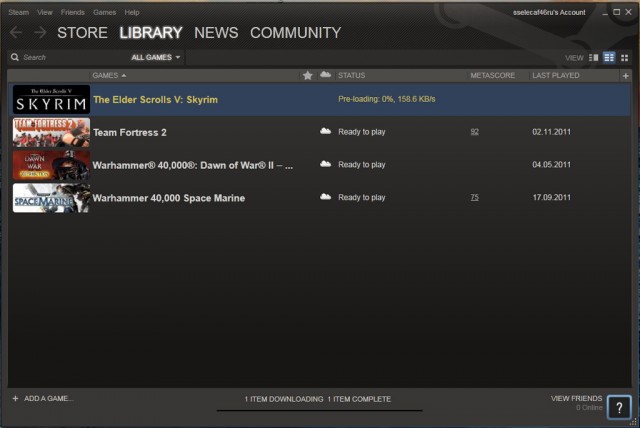Select Dawn of War II thumbnail

(x=51, y=165)
